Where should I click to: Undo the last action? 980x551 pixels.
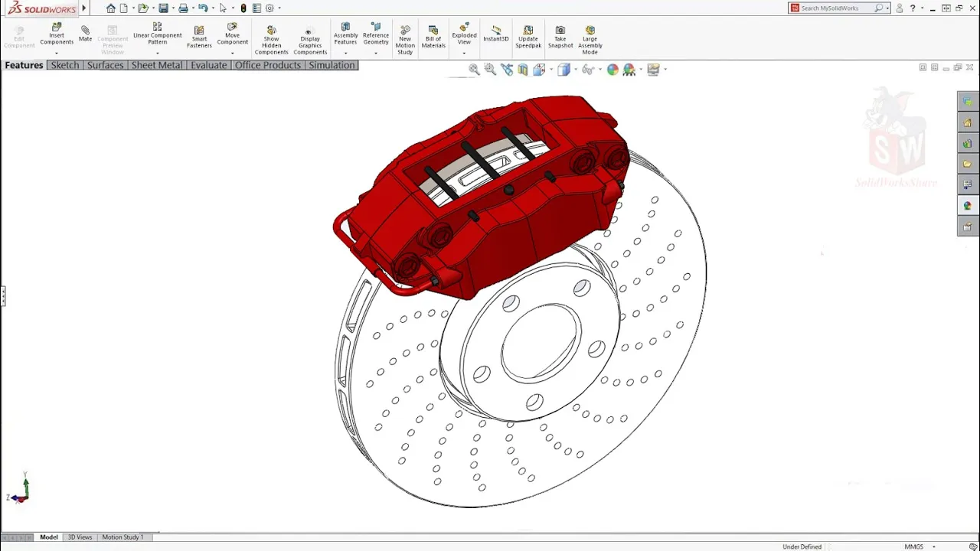203,8
